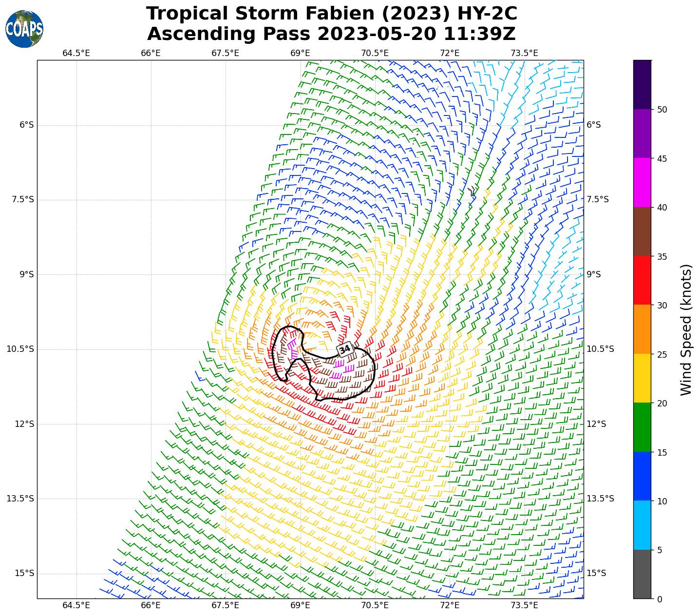
Task: Click the light blue 5-10 knot colorbar segment
Action: pos(642,525)
